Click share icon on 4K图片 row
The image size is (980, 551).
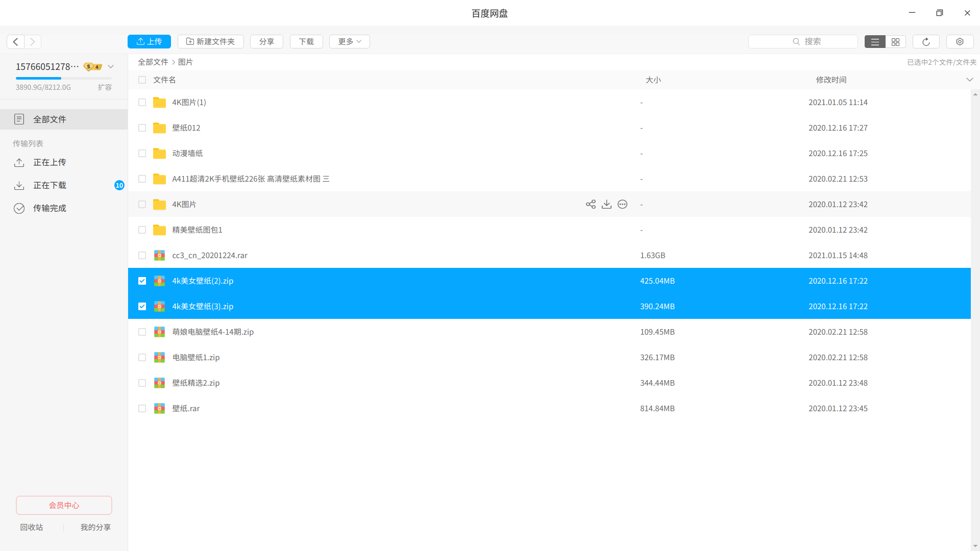click(591, 204)
